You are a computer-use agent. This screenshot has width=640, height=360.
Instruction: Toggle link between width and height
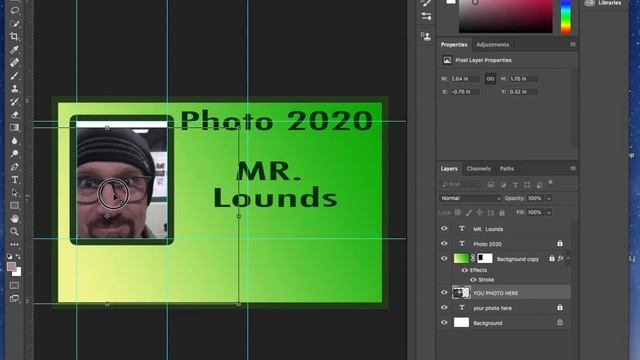pos(490,79)
